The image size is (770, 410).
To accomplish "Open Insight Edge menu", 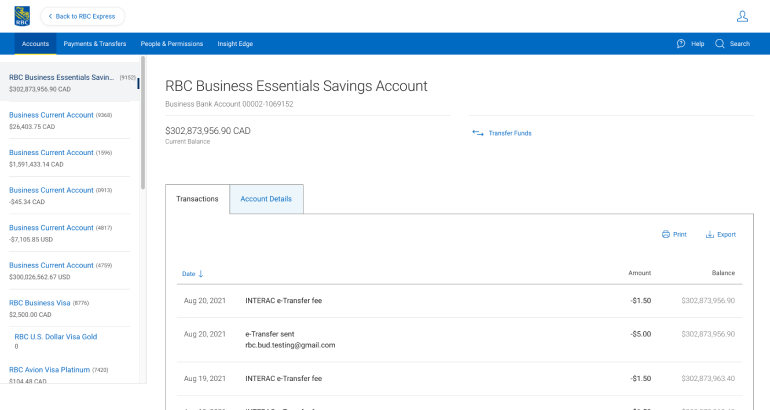I will tap(237, 44).
